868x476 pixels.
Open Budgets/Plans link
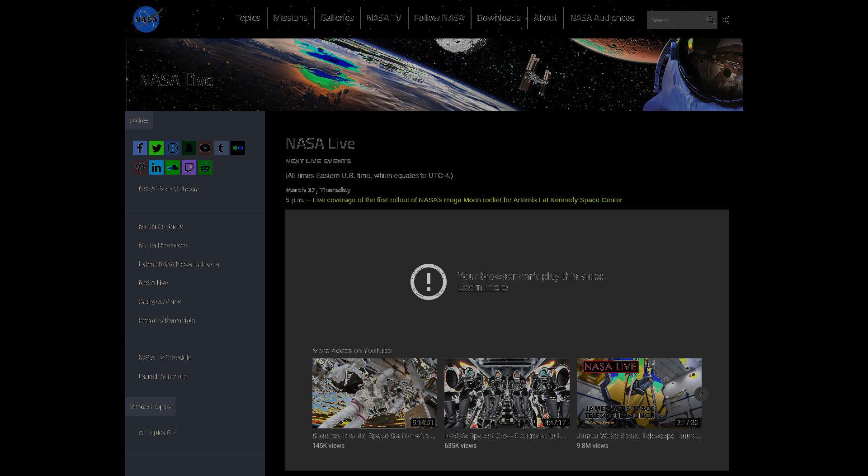tap(160, 302)
